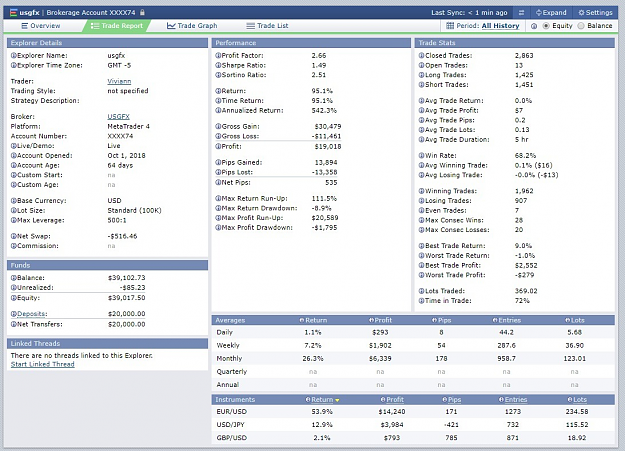
Task: Click the lock icon next to account name
Action: tap(142, 12)
